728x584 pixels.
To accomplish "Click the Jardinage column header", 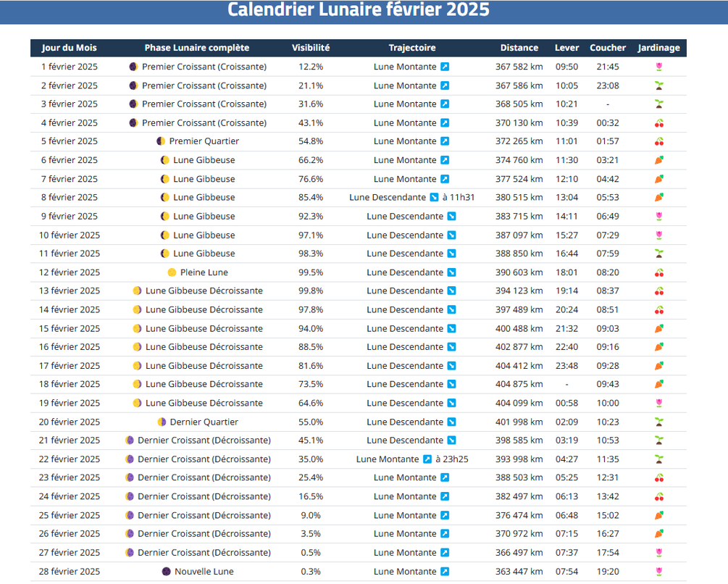I will point(658,48).
